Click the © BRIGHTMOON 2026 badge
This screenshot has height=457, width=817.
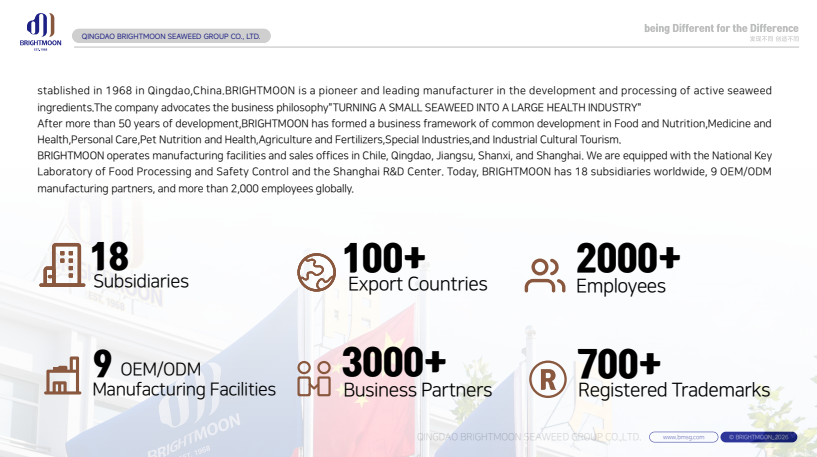tap(758, 437)
